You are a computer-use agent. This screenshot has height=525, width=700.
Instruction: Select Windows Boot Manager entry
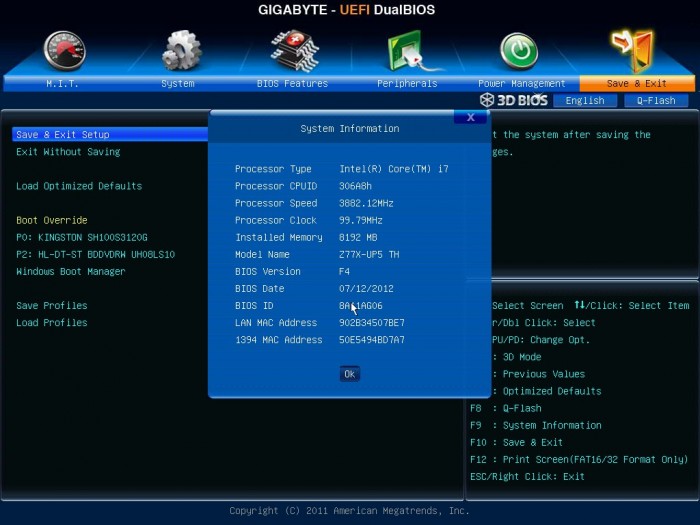pyautogui.click(x=71, y=271)
